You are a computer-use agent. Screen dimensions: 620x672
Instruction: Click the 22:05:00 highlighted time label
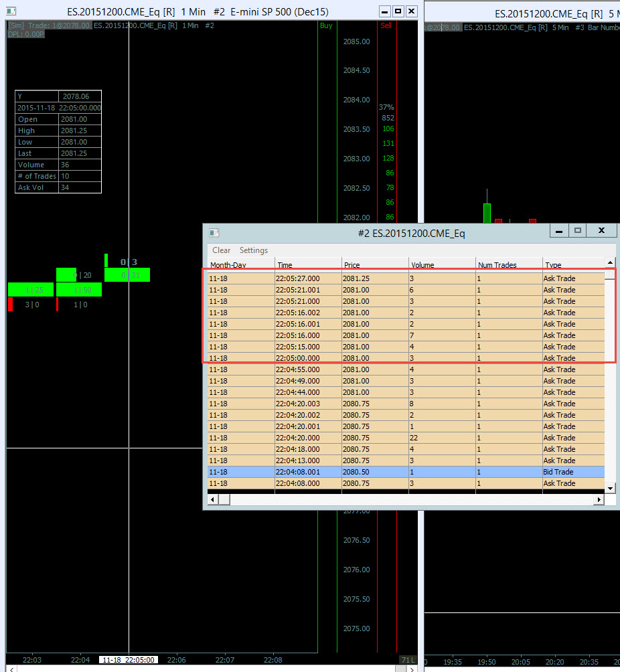pos(128,660)
